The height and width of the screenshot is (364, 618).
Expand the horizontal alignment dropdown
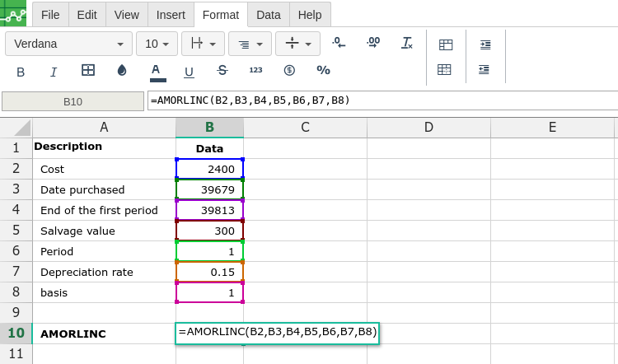click(250, 44)
